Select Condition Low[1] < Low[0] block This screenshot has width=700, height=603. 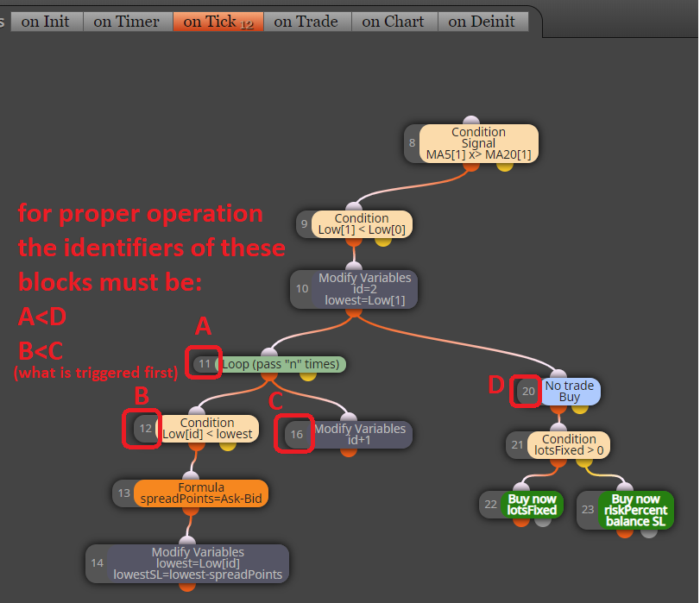pyautogui.click(x=362, y=224)
